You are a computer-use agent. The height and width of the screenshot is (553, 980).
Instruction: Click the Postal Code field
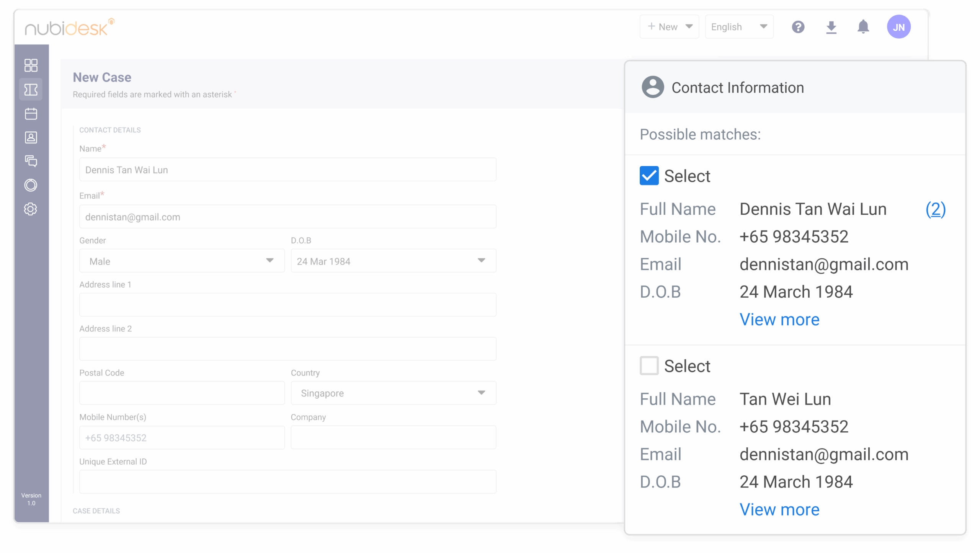(x=182, y=393)
